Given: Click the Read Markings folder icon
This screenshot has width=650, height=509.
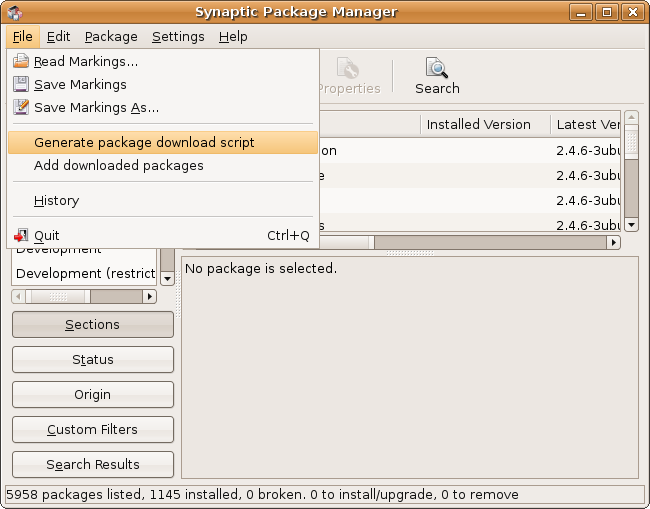Looking at the screenshot, I should tap(21, 61).
